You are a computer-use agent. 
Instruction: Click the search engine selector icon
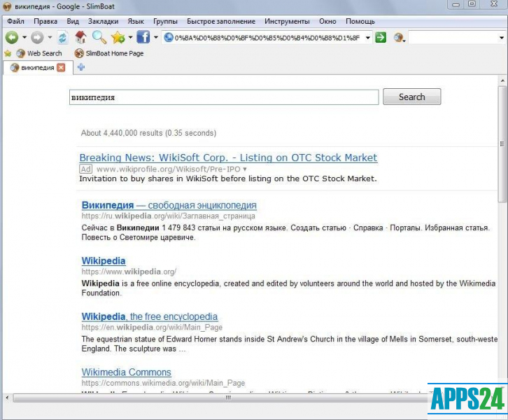click(399, 38)
